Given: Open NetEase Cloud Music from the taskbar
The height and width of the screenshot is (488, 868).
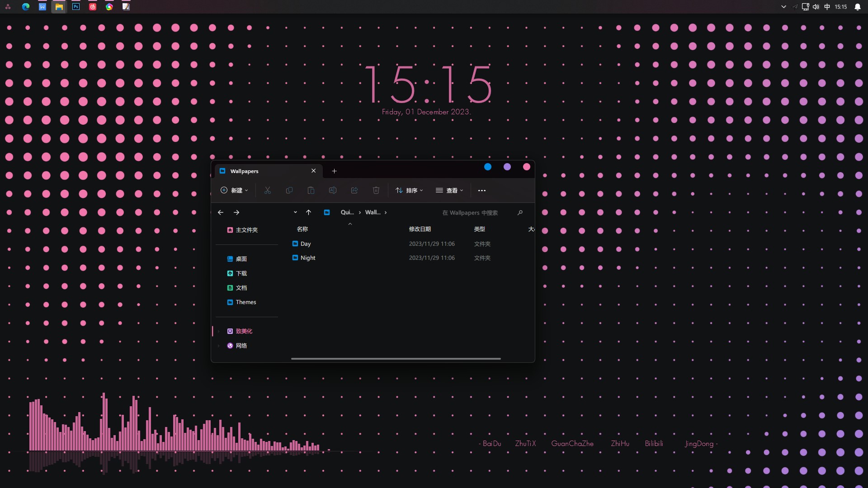Looking at the screenshot, I should pyautogui.click(x=92, y=7).
